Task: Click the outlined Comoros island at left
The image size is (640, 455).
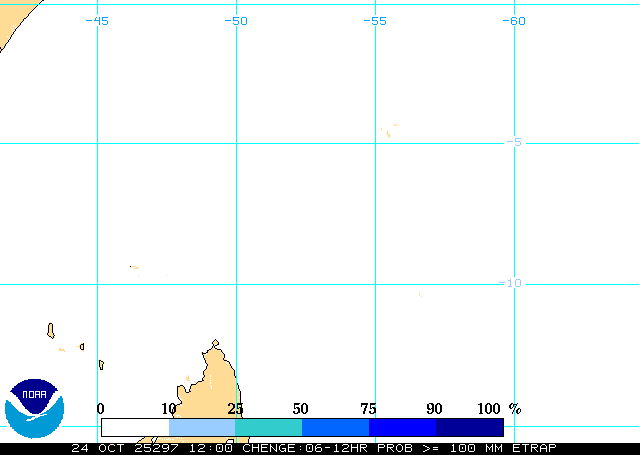Action: (x=50, y=330)
